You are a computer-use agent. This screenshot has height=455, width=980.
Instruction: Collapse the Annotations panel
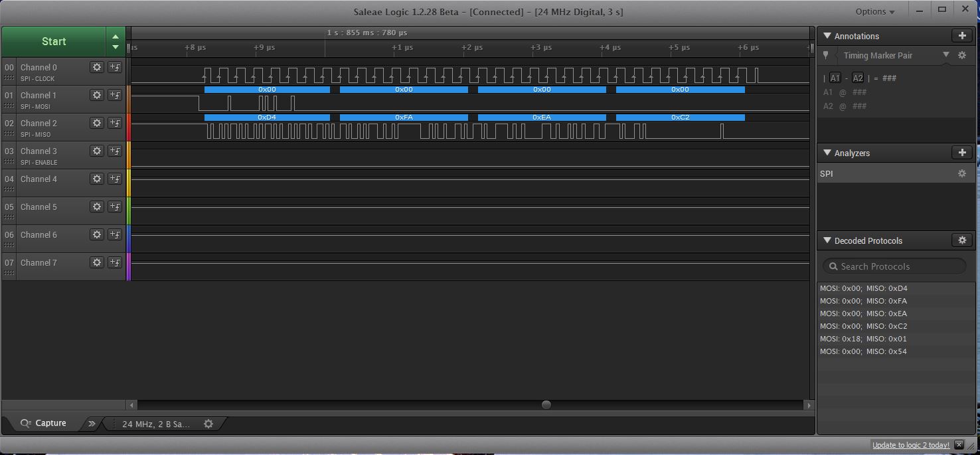[x=827, y=36]
